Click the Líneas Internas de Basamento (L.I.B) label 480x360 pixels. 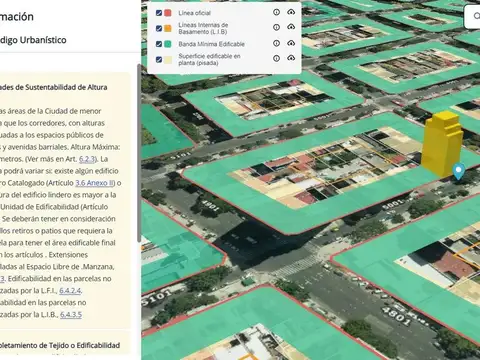click(x=203, y=28)
